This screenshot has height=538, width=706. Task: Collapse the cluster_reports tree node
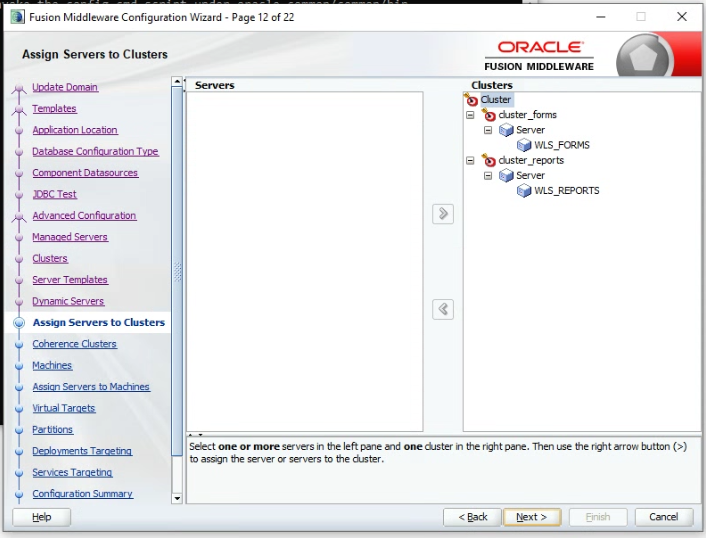(470, 160)
